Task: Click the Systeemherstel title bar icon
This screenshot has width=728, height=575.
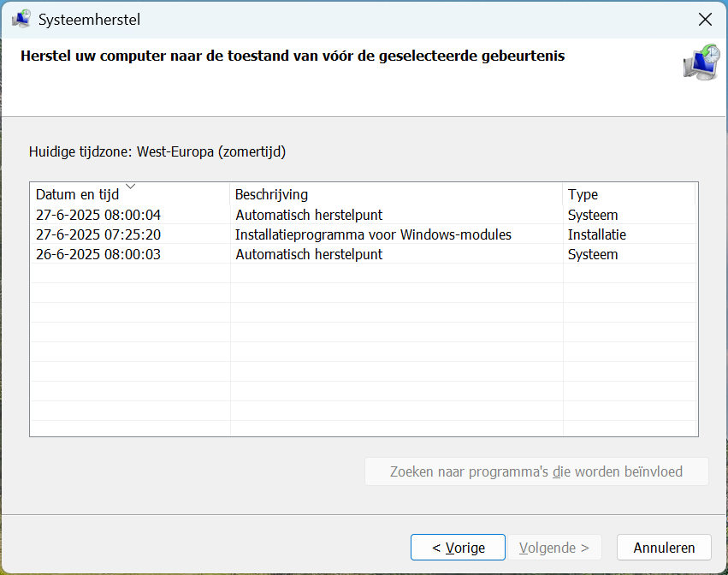Action: pos(21,19)
